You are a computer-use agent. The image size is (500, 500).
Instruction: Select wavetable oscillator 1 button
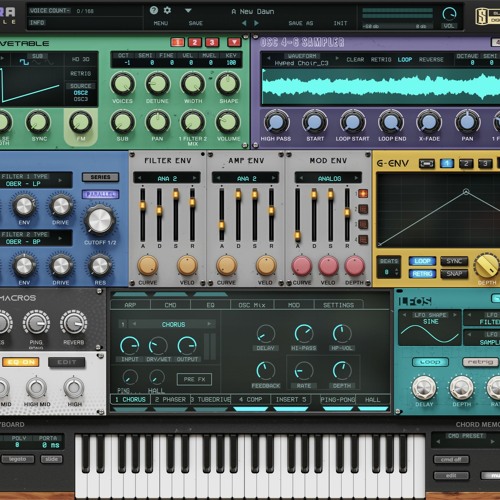pyautogui.click(x=178, y=42)
